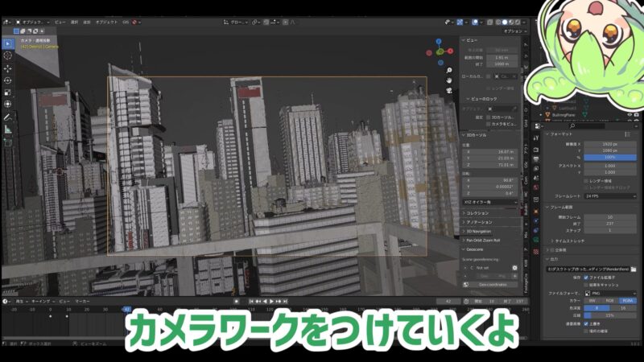Click the Geo-coordinates button
Viewport: 644px width, 362px height.
(x=491, y=284)
